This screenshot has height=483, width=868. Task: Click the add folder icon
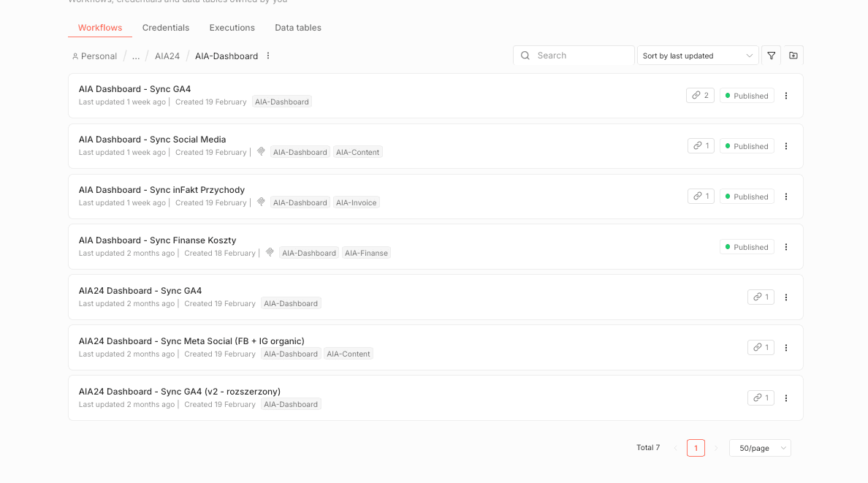(793, 56)
